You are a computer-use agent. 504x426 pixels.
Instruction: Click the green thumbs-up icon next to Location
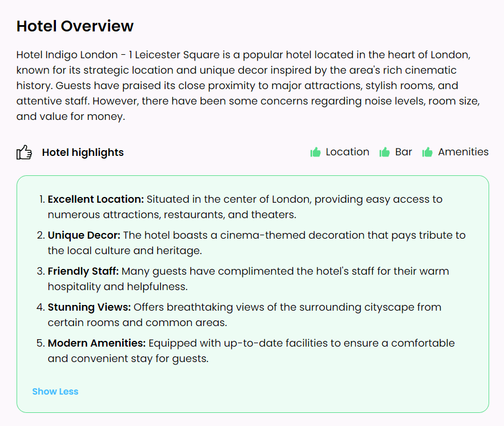[x=315, y=152]
